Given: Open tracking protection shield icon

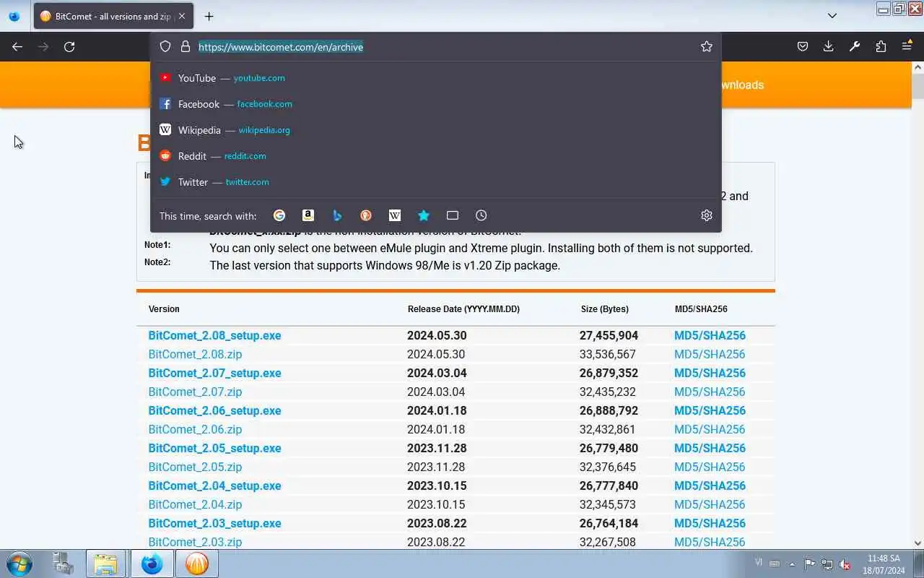Looking at the screenshot, I should [x=165, y=46].
